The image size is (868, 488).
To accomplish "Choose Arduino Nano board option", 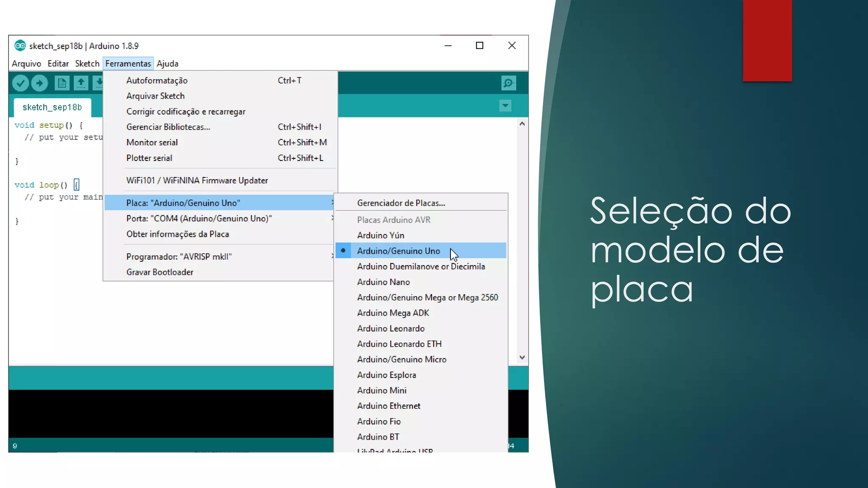I will pyautogui.click(x=383, y=282).
